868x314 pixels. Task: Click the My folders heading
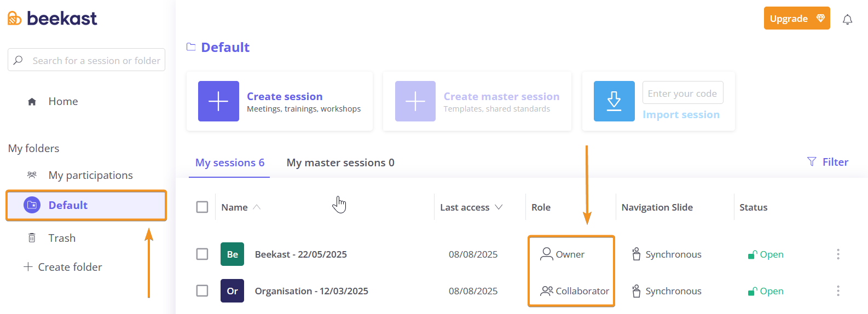(x=33, y=148)
